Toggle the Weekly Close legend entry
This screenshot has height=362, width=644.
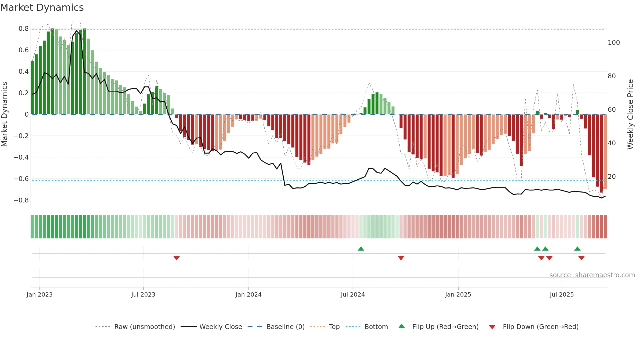point(211,327)
